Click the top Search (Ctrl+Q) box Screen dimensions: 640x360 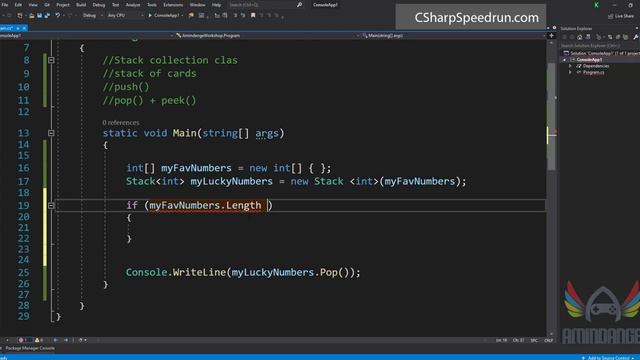[x=265, y=5]
